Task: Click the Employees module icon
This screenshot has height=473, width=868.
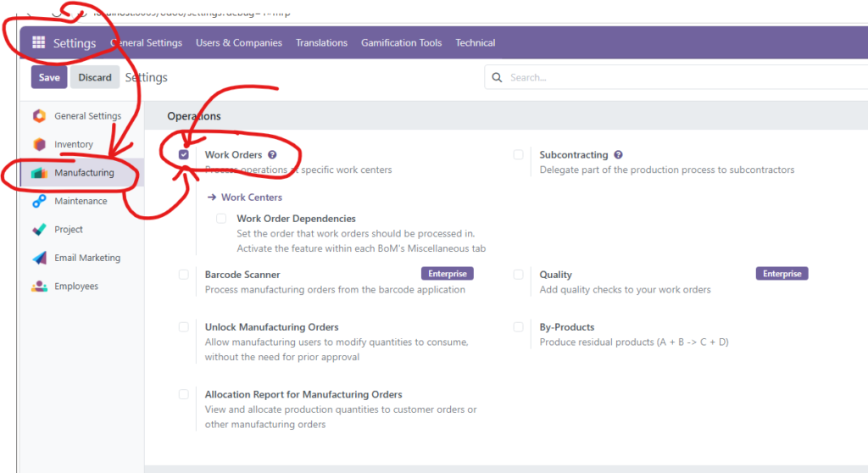Action: click(x=39, y=287)
